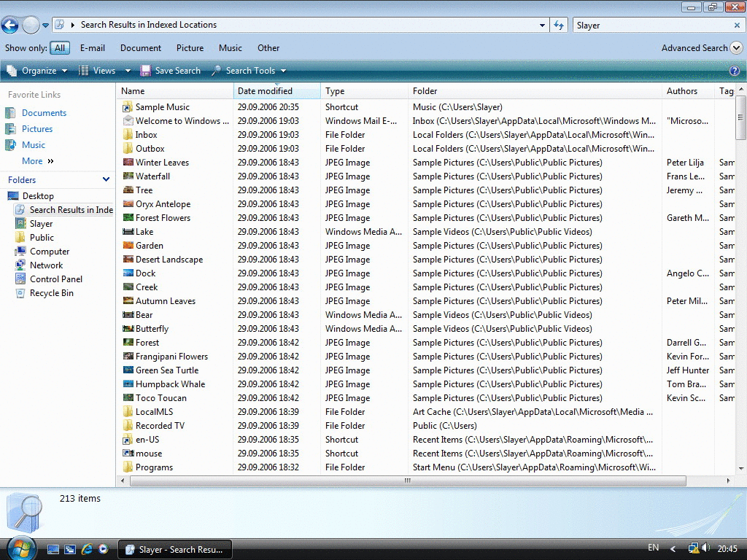Select the Programs folder icon
This screenshot has width=747, height=560.
point(128,467)
